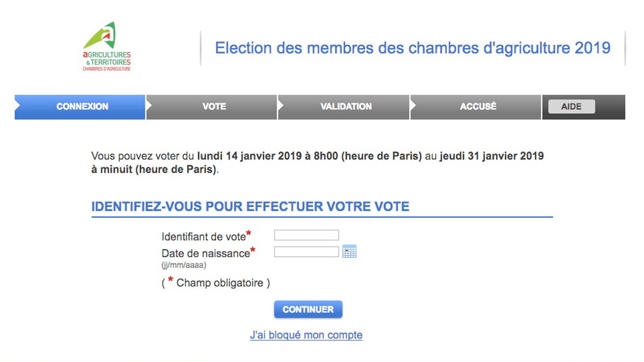The height and width of the screenshot is (362, 644).
Task: Click the Agricultures & Territoires logo
Action: 107,47
